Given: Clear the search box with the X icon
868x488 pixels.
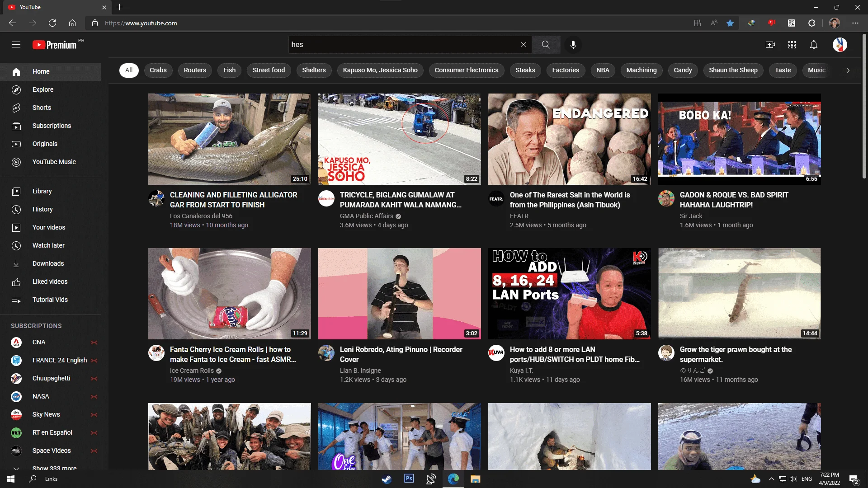Looking at the screenshot, I should [x=523, y=45].
